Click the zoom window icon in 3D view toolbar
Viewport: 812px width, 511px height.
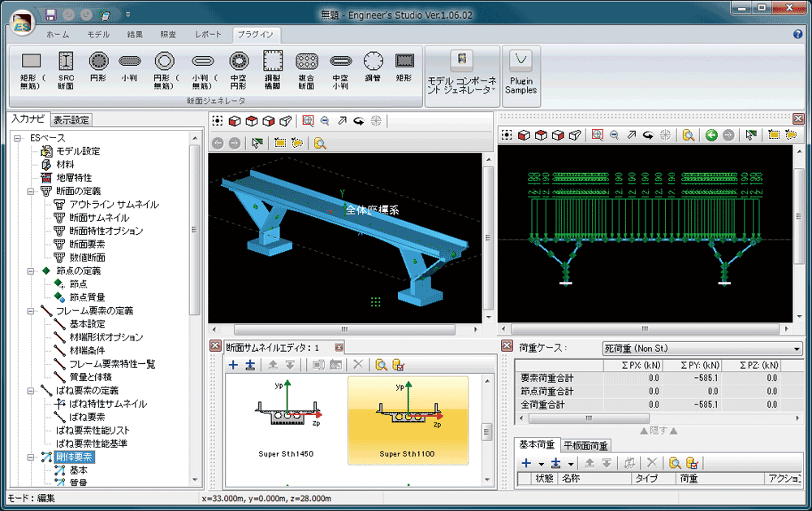click(x=308, y=121)
